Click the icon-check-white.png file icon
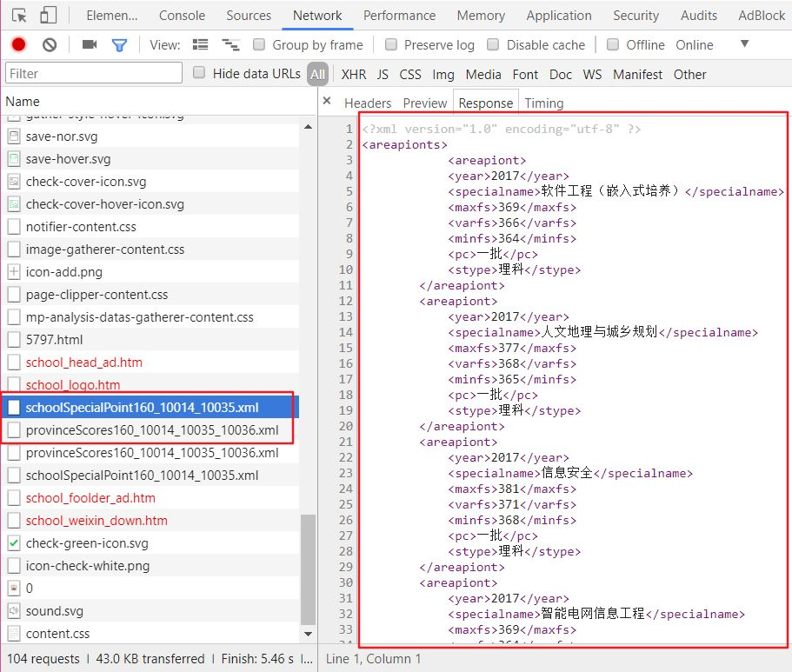Image resolution: width=792 pixels, height=672 pixels. coord(14,566)
